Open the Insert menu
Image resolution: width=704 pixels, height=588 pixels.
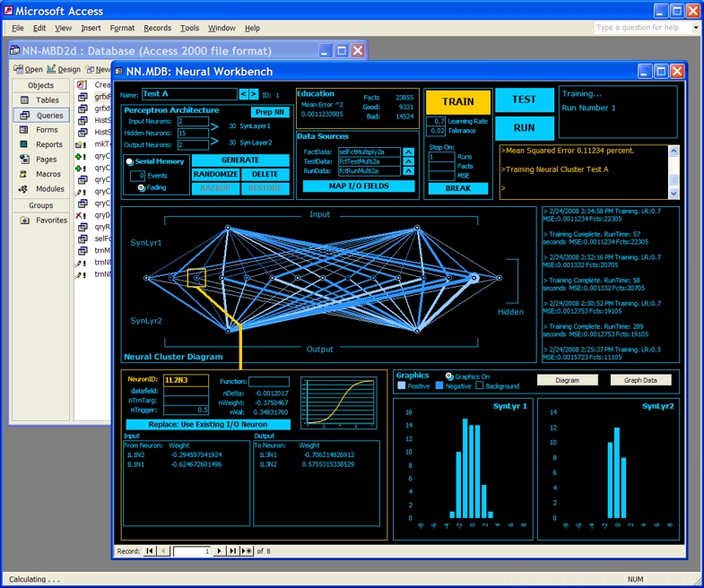pyautogui.click(x=91, y=28)
